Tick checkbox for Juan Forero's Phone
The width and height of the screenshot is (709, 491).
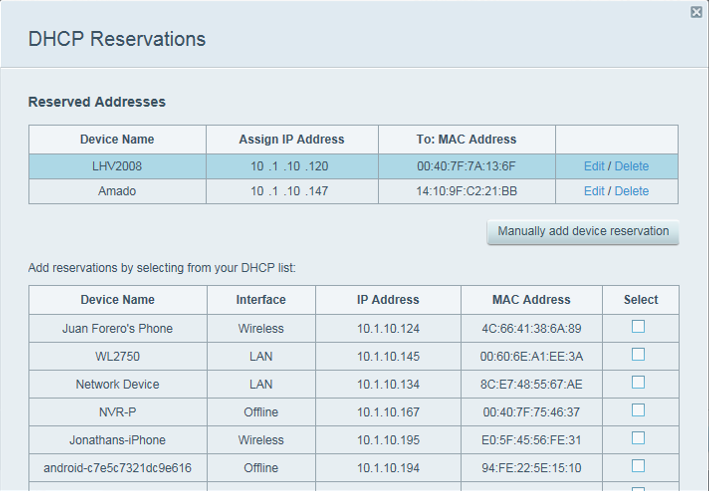click(x=638, y=327)
